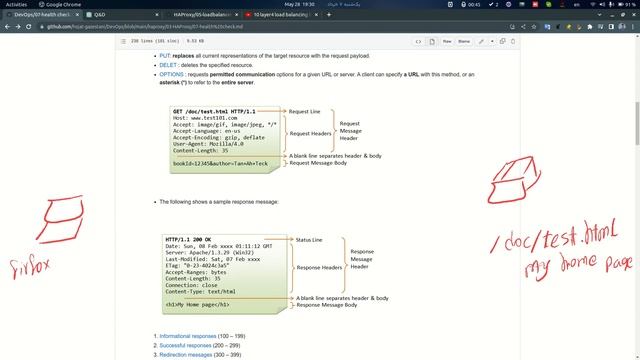Click the Chrome profile avatar
Viewport: 640px width, 360px height.
point(622,27)
